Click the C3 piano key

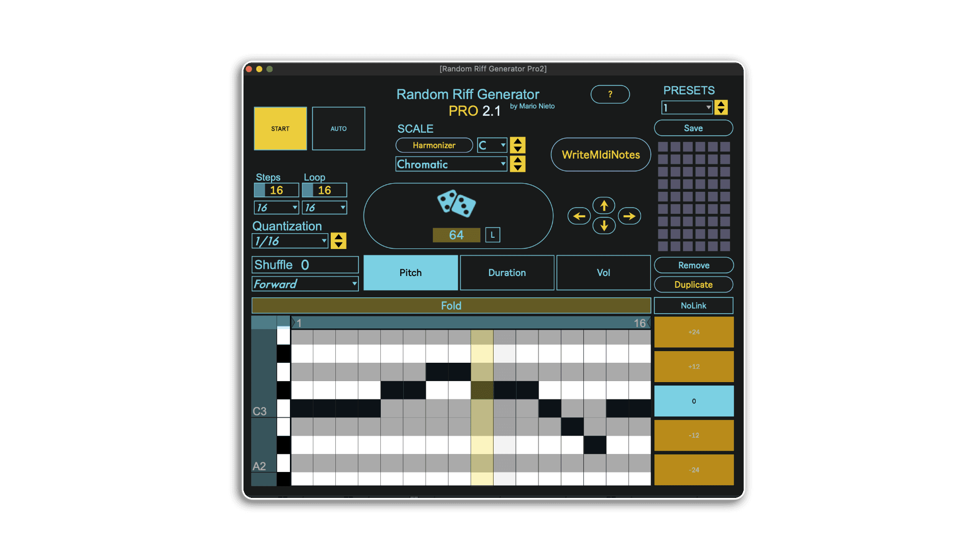click(x=283, y=408)
